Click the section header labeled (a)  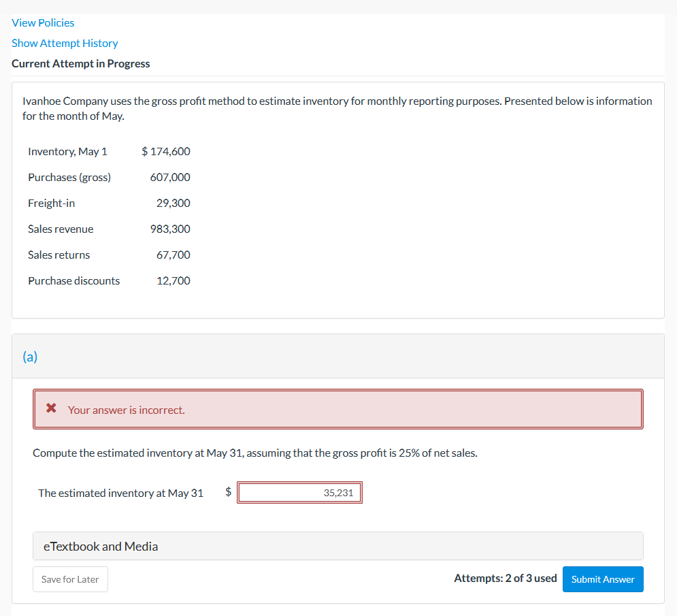point(30,356)
